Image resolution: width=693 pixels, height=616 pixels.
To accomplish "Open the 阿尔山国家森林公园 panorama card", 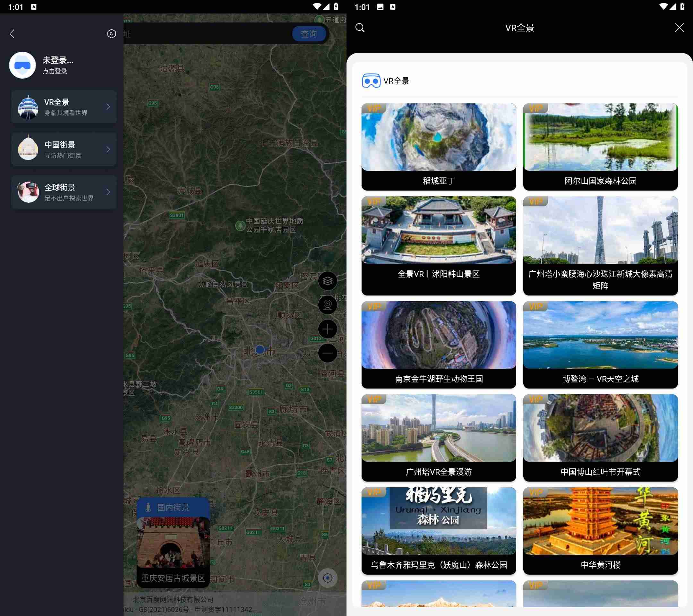I will click(x=601, y=147).
